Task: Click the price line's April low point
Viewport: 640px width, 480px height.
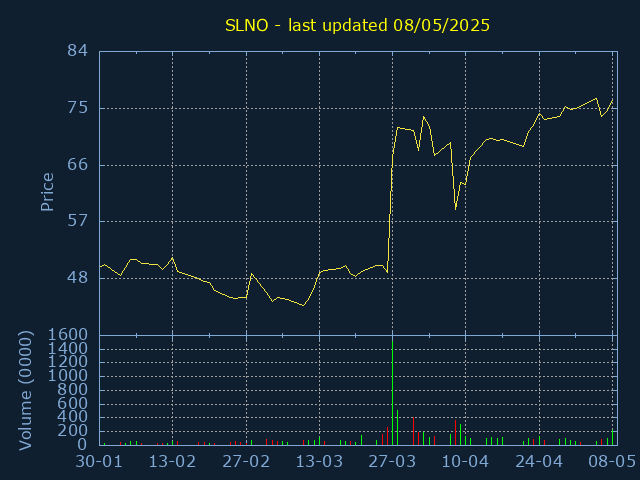Action: [456, 209]
